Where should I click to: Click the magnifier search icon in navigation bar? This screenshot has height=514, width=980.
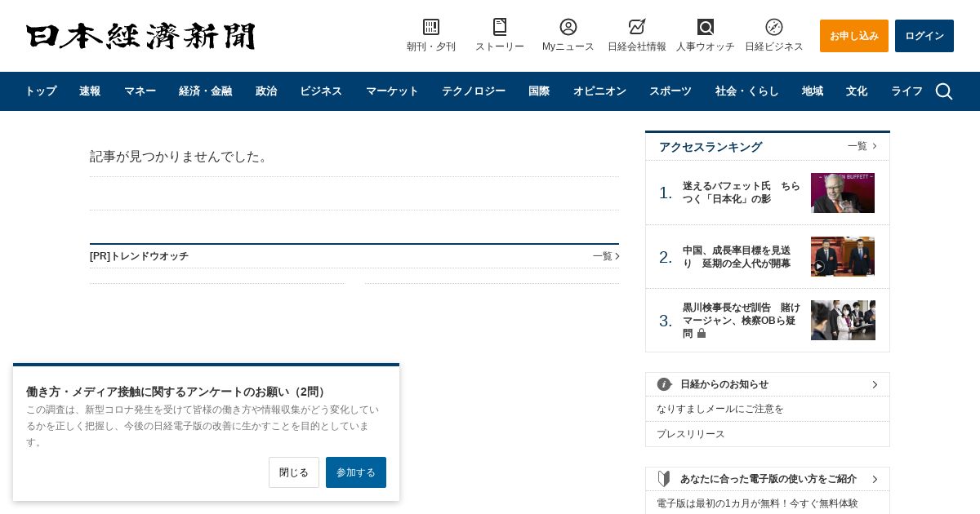(944, 91)
